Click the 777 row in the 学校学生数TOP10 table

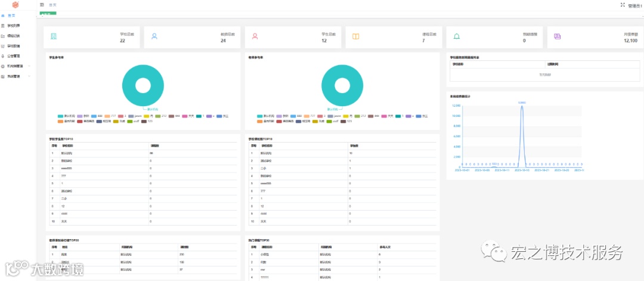coord(143,176)
